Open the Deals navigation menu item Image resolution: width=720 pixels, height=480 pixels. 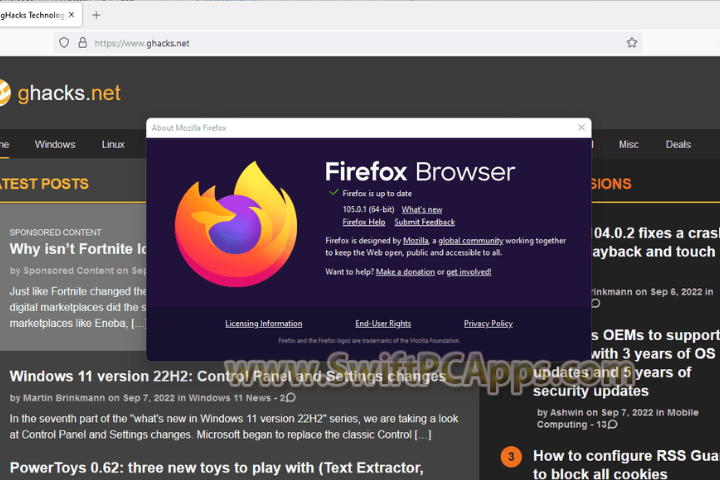(x=678, y=144)
